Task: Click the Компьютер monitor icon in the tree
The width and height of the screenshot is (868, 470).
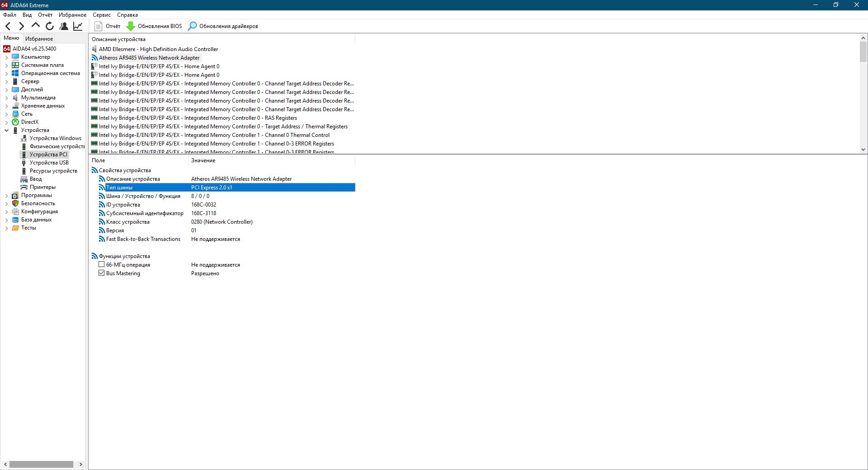Action: [x=15, y=57]
